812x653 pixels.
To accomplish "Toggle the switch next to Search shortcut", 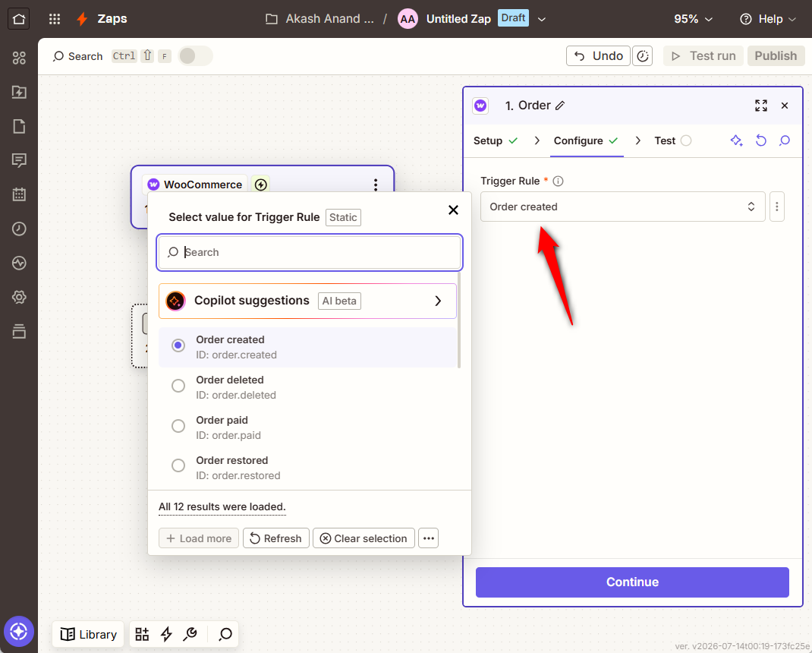I will 195,56.
